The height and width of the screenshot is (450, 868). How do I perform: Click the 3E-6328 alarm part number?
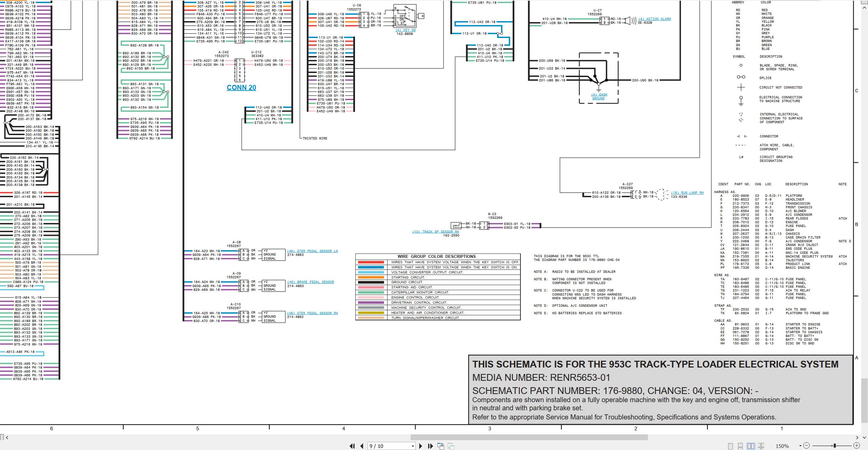(x=645, y=23)
